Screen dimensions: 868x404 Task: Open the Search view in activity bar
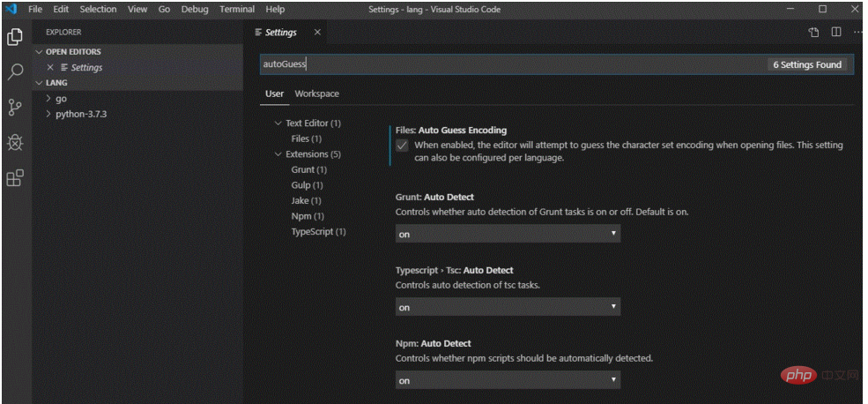[15, 72]
